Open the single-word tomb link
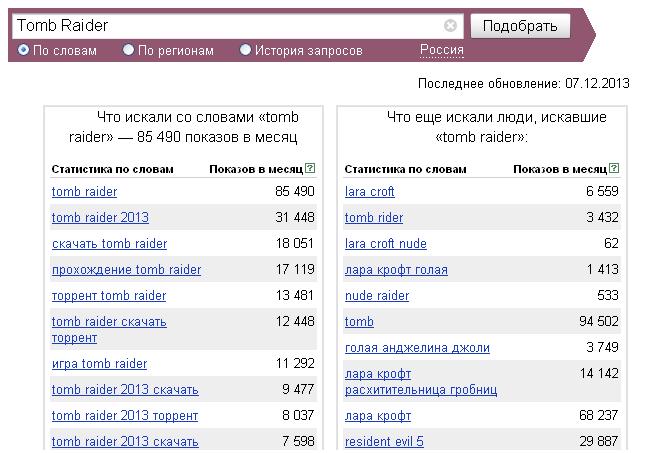 359,321
